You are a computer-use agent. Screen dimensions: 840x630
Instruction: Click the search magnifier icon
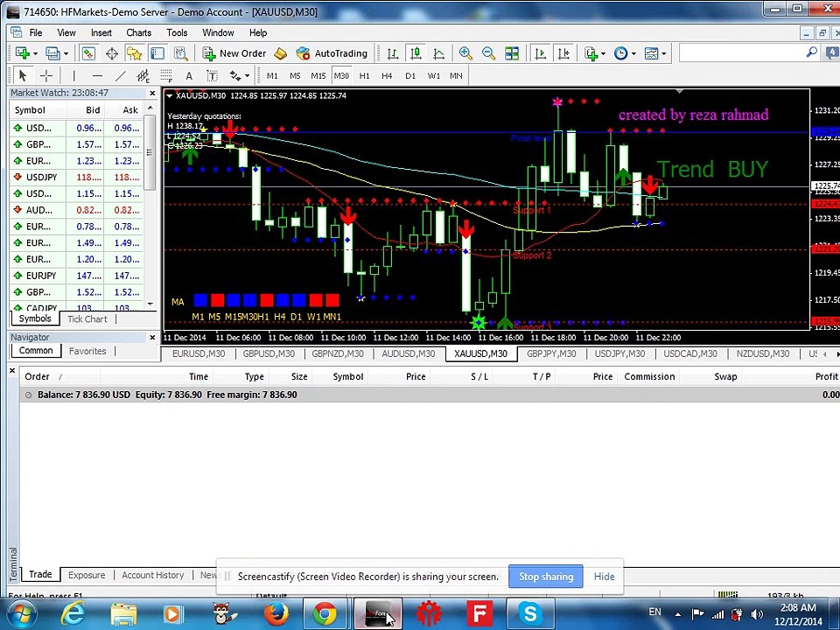[812, 52]
